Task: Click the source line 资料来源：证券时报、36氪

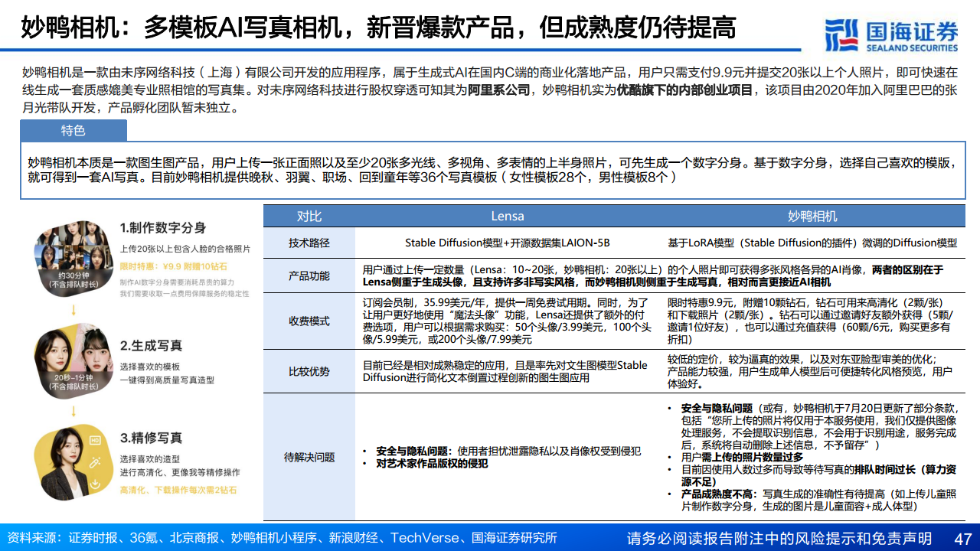Action: [x=281, y=538]
